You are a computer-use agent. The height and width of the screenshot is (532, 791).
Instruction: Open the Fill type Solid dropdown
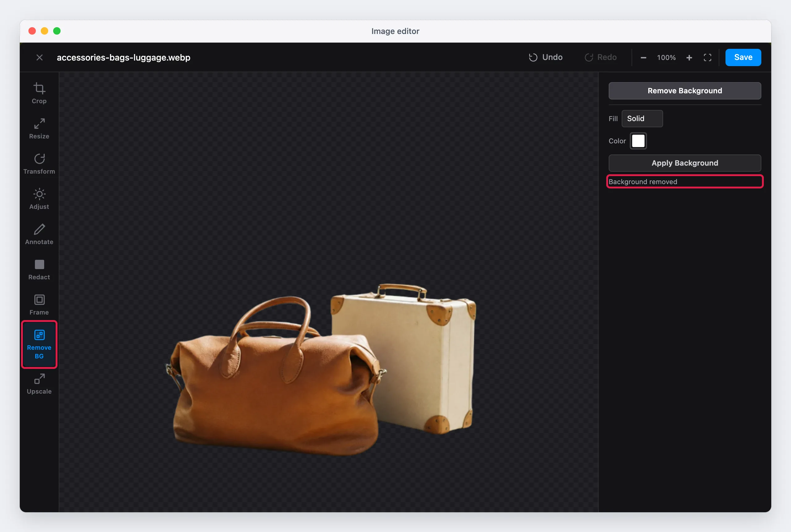642,118
